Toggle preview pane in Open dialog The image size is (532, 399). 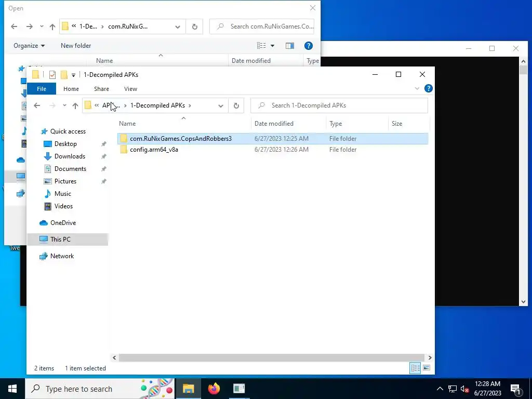290,46
